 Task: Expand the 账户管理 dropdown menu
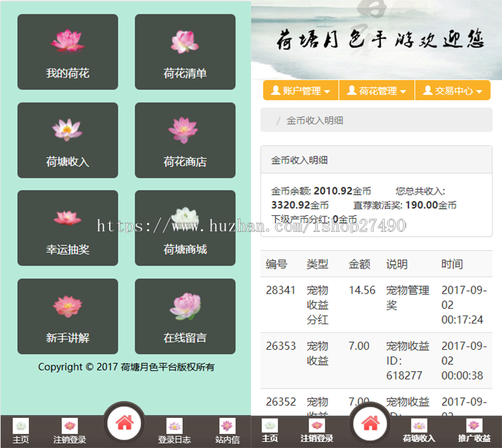click(301, 90)
